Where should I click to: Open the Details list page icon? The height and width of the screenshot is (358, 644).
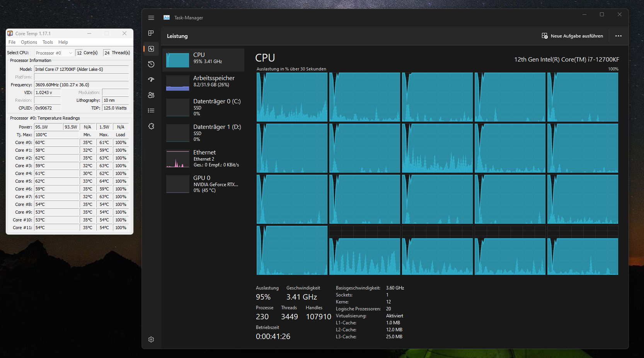coord(151,111)
